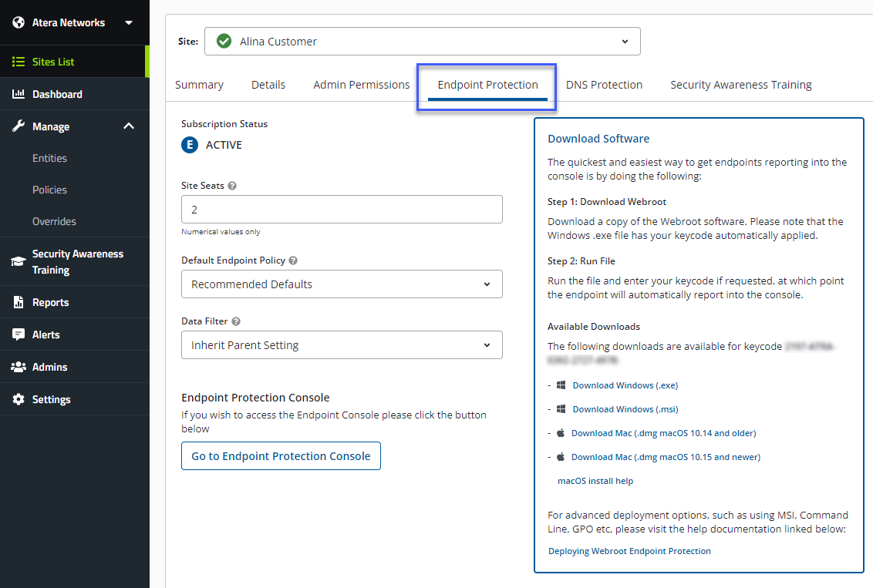This screenshot has width=873, height=588.
Task: Click the Reports document icon
Action: click(19, 302)
